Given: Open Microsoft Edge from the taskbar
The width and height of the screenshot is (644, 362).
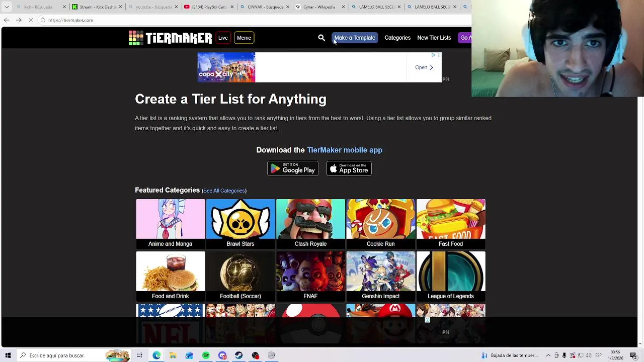Looking at the screenshot, I should 156,355.
